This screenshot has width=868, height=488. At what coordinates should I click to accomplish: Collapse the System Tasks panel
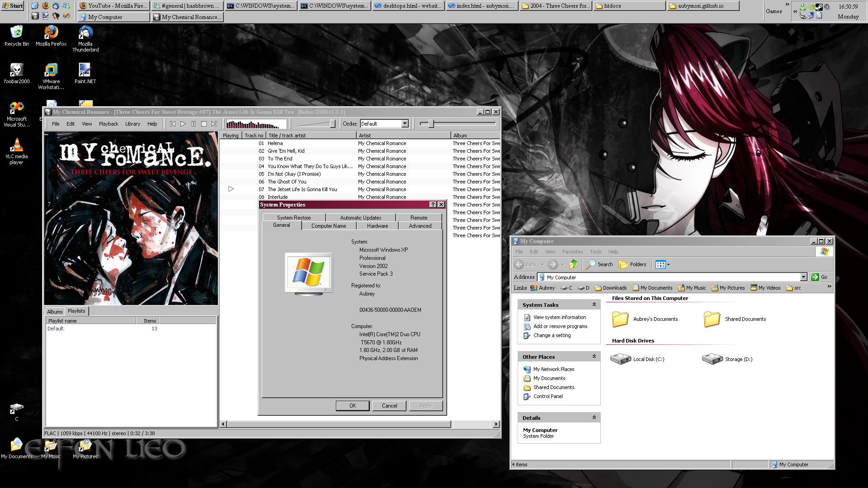[x=594, y=305]
